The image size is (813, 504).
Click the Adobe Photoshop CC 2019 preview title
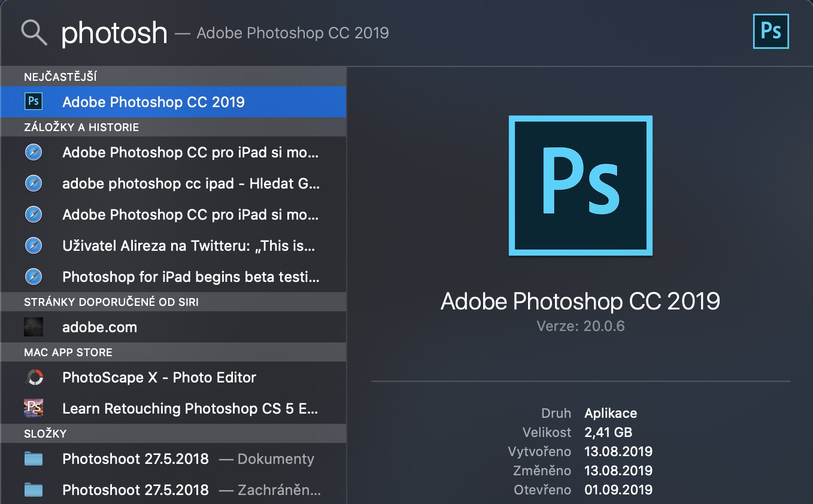click(x=580, y=300)
